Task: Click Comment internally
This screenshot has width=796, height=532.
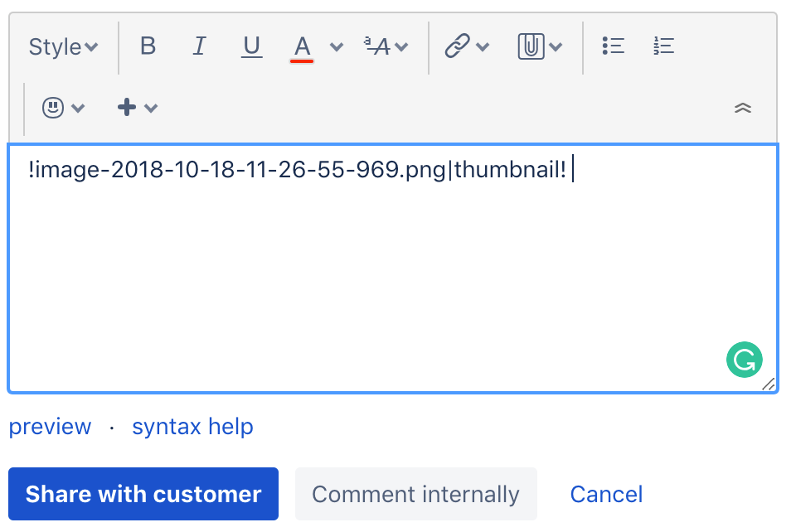Action: click(x=415, y=494)
